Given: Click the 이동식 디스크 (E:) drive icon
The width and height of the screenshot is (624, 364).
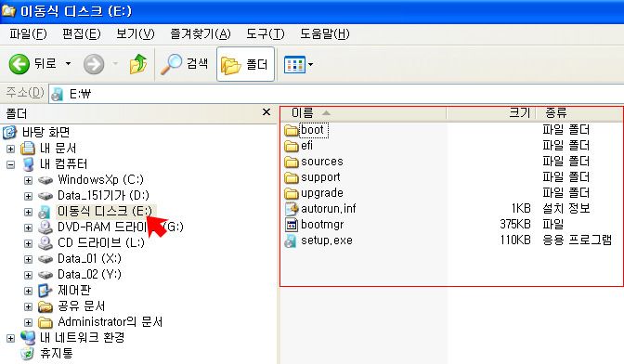Looking at the screenshot, I should click(45, 212).
